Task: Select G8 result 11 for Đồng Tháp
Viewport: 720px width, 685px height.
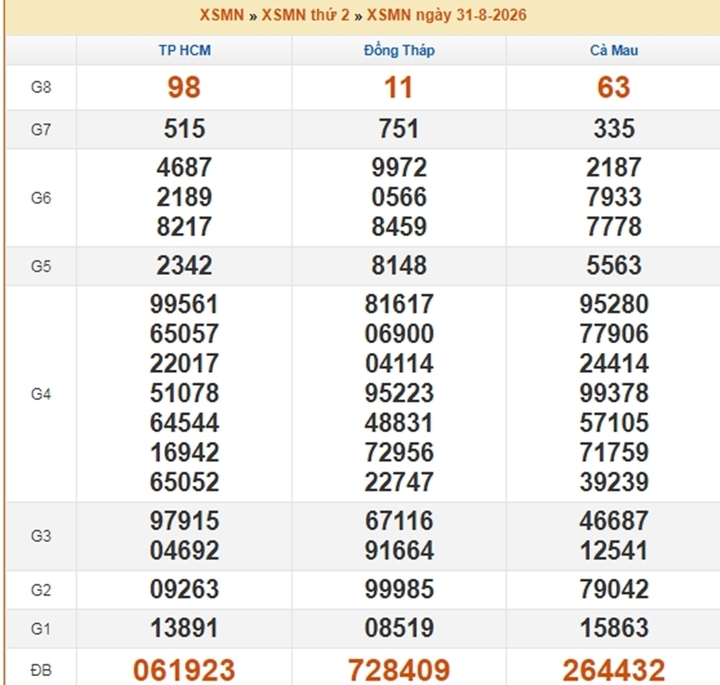Action: tap(398, 87)
